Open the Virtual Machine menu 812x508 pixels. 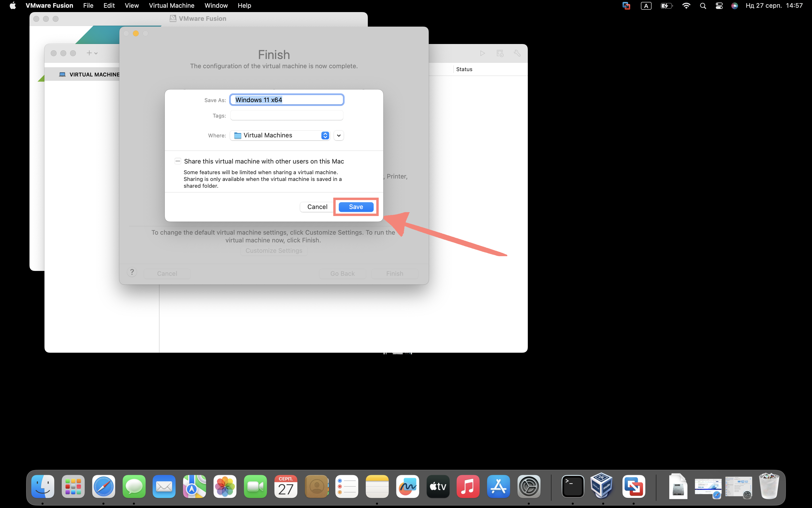tap(171, 5)
